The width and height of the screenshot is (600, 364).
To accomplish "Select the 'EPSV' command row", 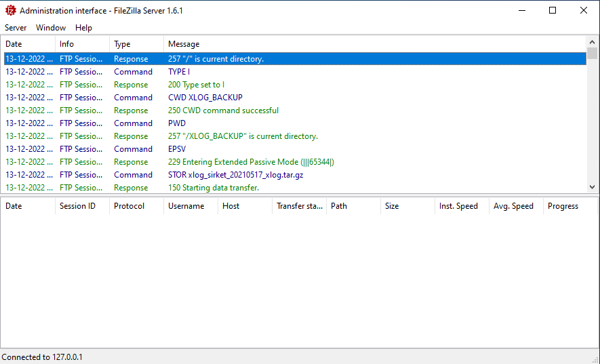I will tap(295, 149).
